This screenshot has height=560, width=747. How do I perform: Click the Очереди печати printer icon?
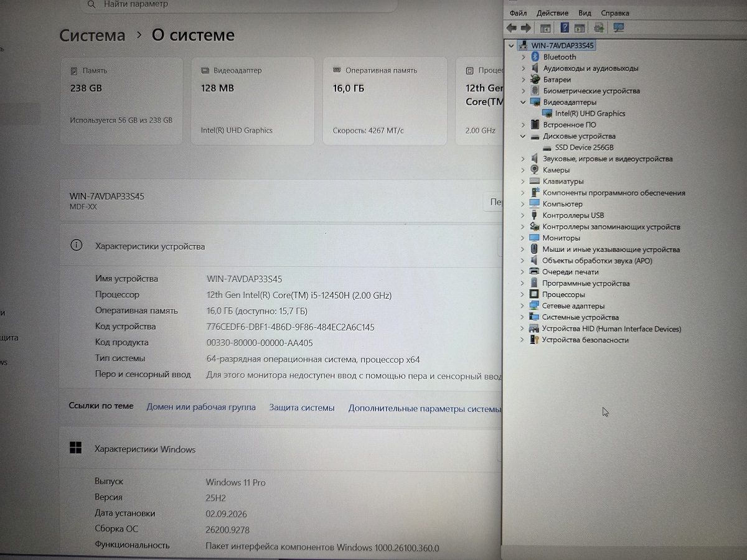click(x=534, y=271)
